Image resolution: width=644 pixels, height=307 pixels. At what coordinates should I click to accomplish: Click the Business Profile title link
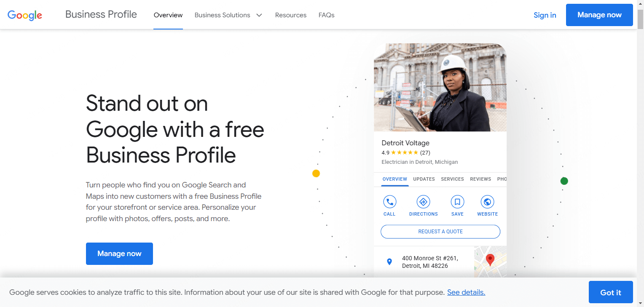pyautogui.click(x=101, y=14)
